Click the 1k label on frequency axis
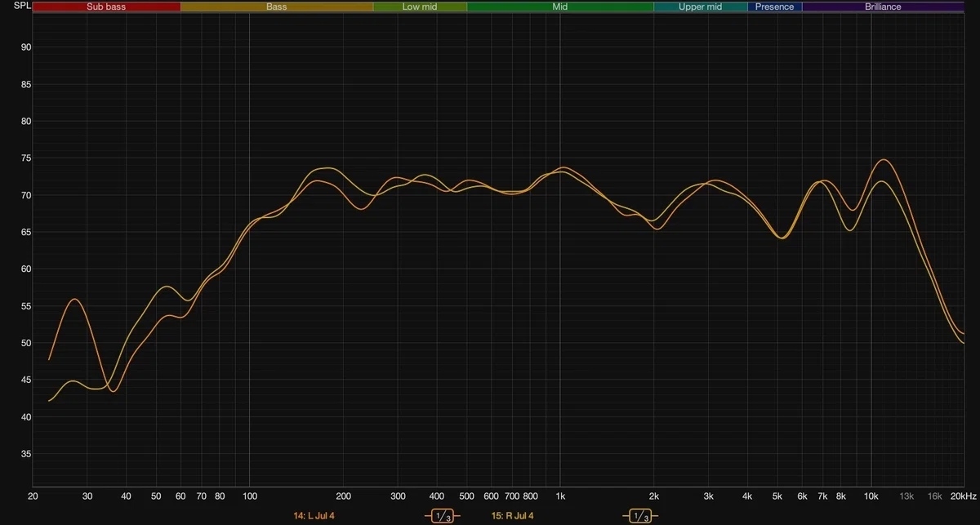This screenshot has width=980, height=525. [560, 496]
